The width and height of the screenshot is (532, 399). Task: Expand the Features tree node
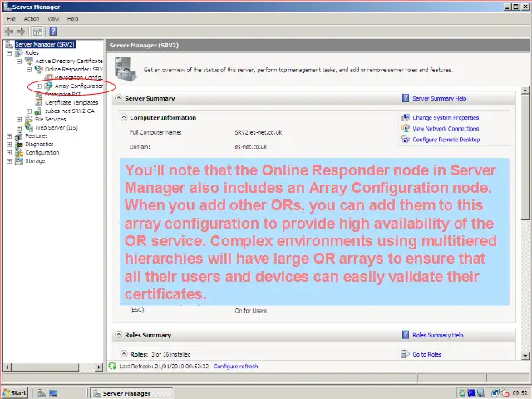pos(9,136)
